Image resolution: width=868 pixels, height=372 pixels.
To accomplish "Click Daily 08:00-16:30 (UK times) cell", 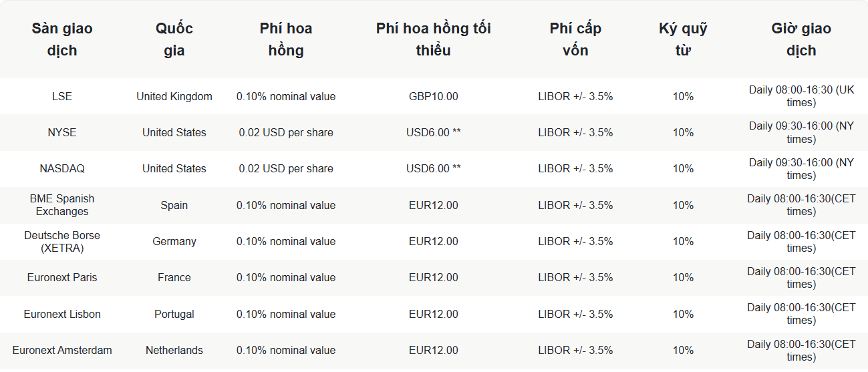I will click(801, 96).
